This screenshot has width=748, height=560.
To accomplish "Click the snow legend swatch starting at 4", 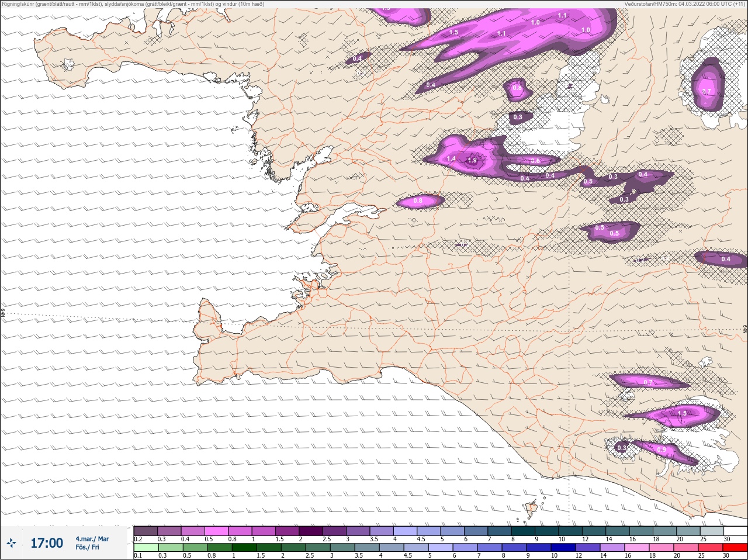I will point(405,531).
